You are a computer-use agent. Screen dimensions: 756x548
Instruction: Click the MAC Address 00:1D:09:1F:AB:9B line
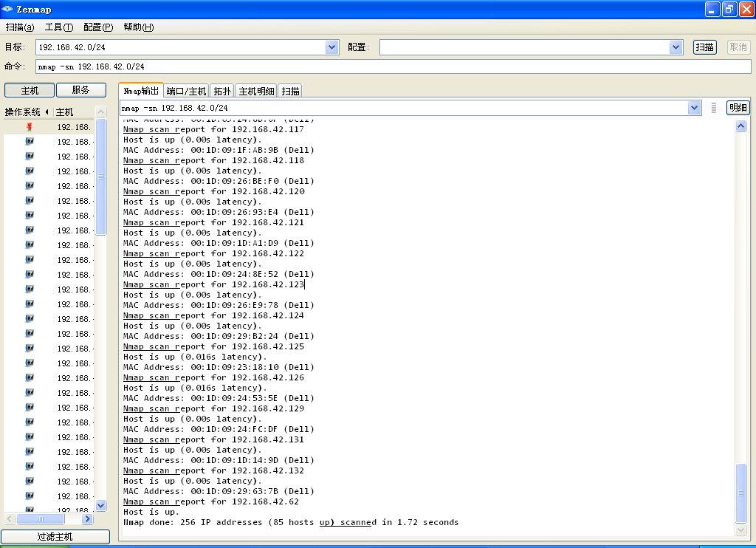point(219,150)
